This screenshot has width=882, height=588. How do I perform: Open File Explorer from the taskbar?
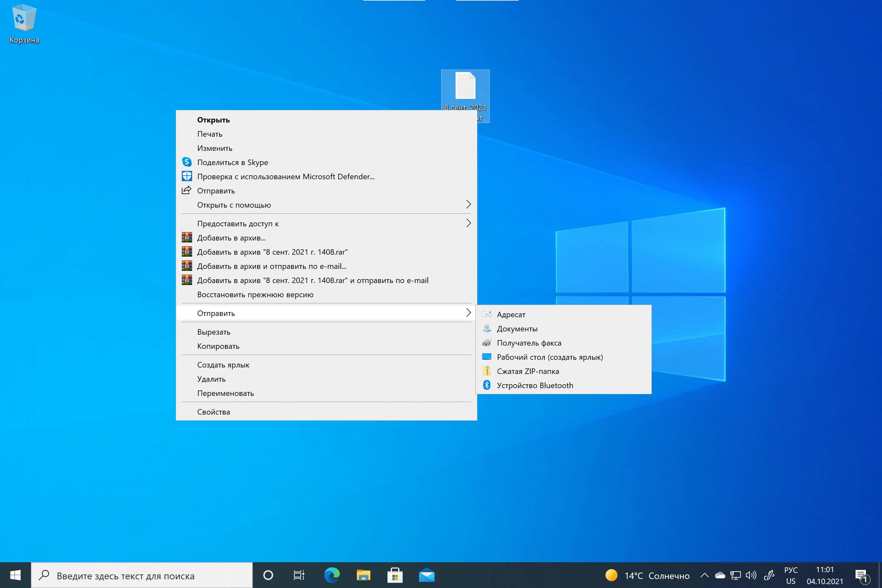[363, 575]
